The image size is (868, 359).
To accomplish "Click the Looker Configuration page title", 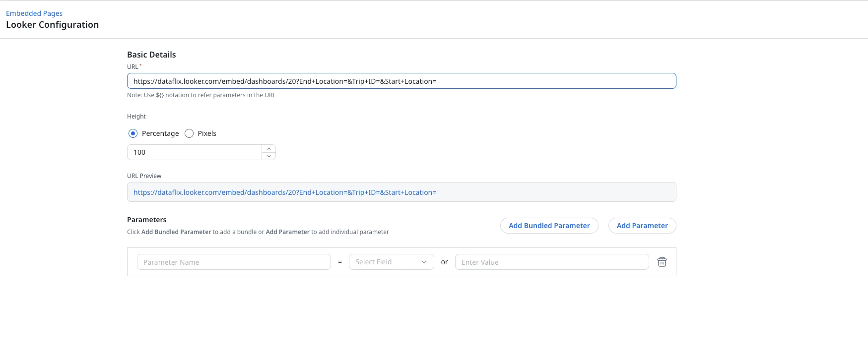I will (53, 25).
